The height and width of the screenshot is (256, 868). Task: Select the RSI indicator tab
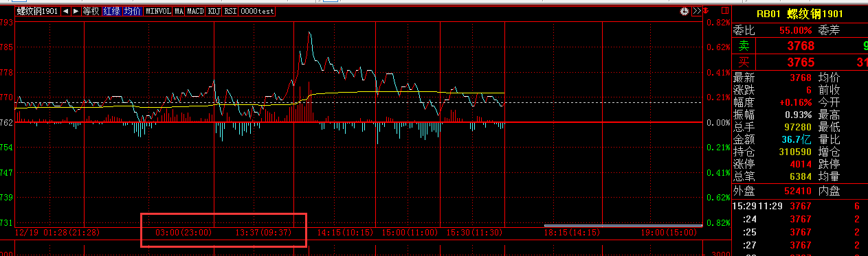point(231,12)
